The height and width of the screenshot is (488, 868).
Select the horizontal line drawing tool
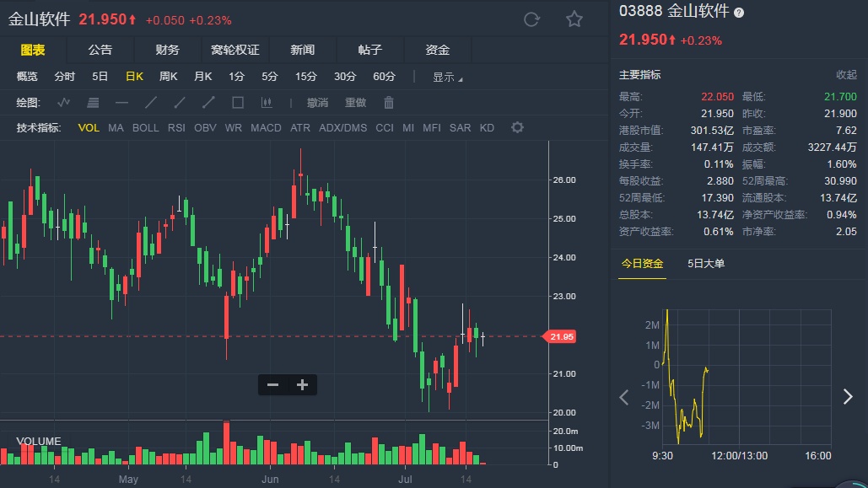pyautogui.click(x=122, y=103)
